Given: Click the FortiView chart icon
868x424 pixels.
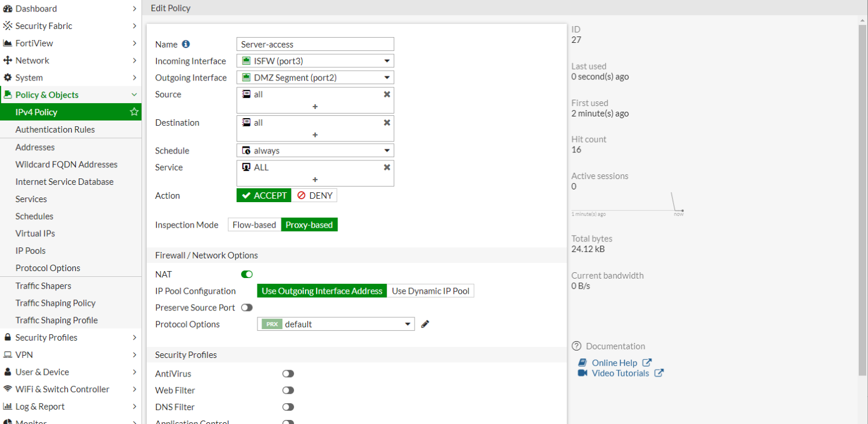Looking at the screenshot, I should click(8, 43).
